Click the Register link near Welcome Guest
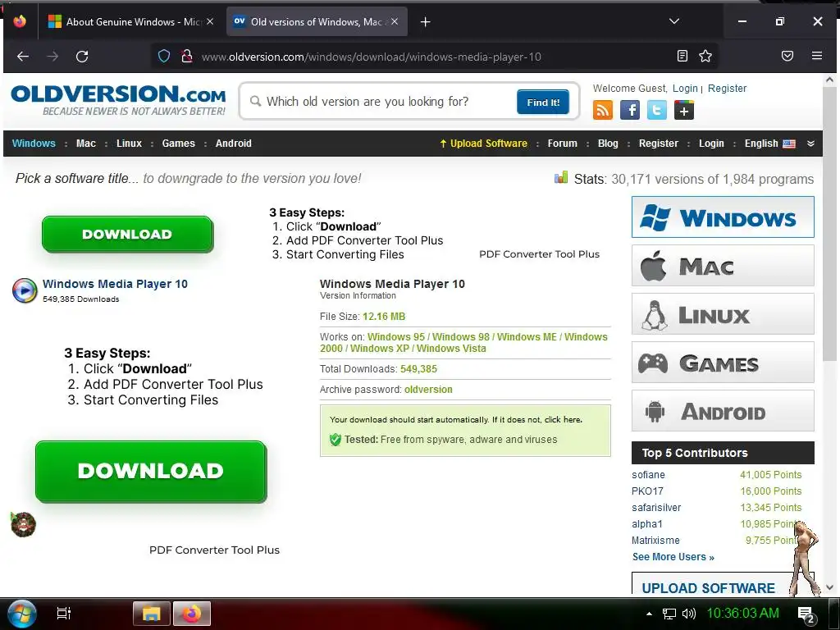This screenshot has height=630, width=840. click(727, 89)
